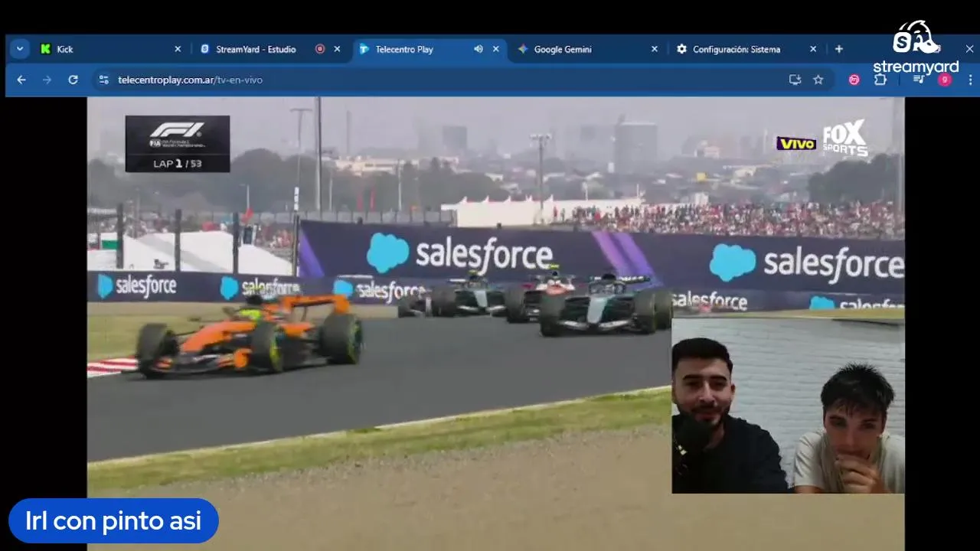980x551 pixels.
Task: Reload the Telecentro Play page
Action: [73, 80]
